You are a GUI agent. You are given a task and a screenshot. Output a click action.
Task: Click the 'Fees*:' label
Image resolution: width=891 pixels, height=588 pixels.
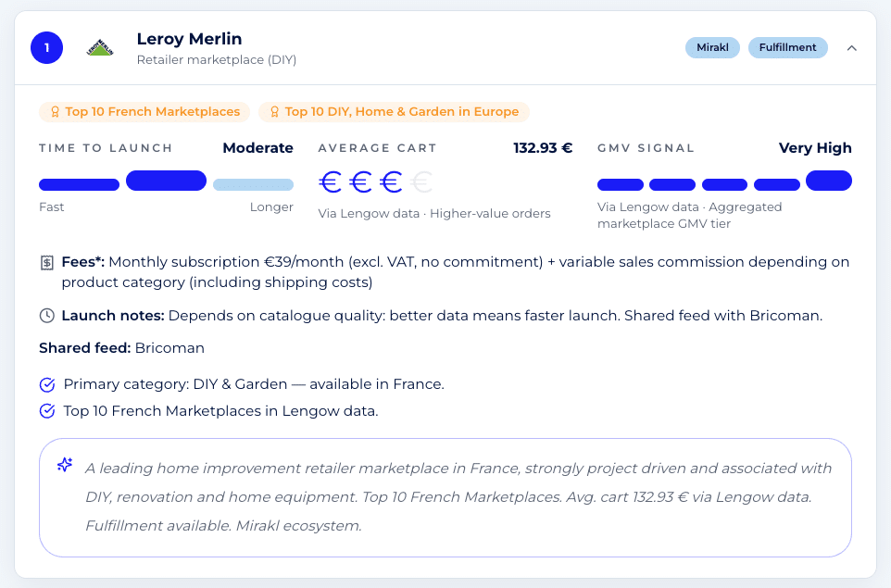click(x=83, y=262)
